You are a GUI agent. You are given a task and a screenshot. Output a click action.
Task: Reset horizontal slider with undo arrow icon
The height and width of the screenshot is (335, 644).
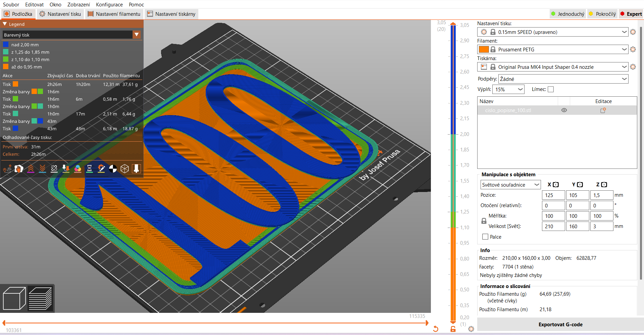coord(436,329)
